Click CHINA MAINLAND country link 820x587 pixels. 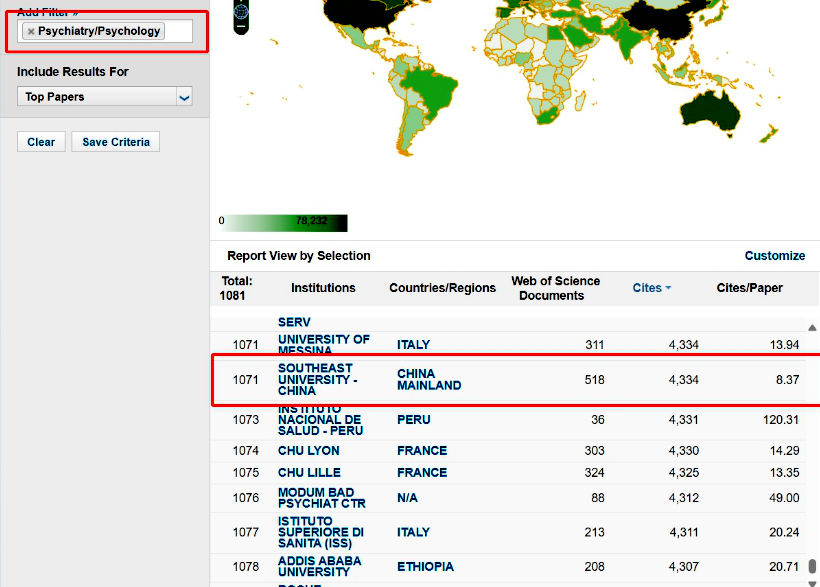[429, 379]
